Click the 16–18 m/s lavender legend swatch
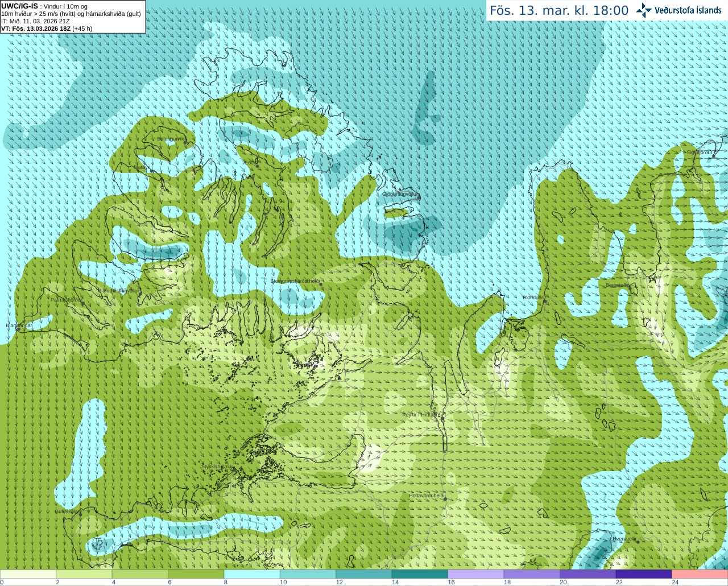The width and height of the screenshot is (728, 586). point(476,574)
